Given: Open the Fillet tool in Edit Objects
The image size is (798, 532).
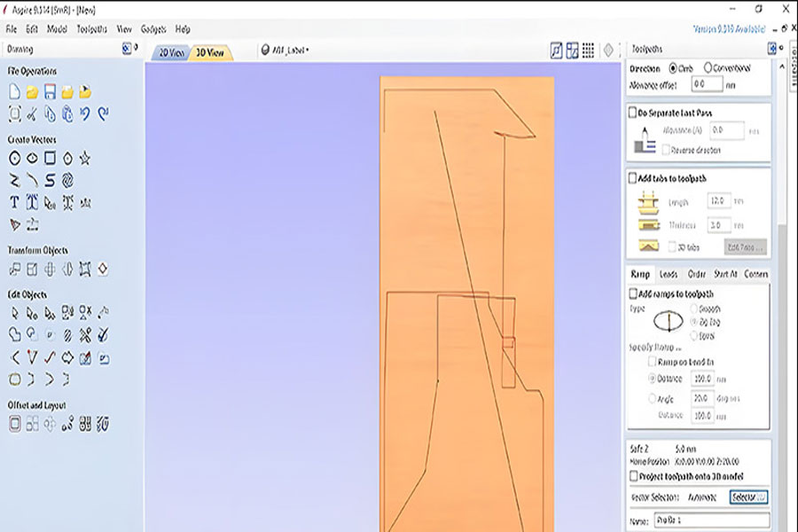Looking at the screenshot, I should (15, 357).
